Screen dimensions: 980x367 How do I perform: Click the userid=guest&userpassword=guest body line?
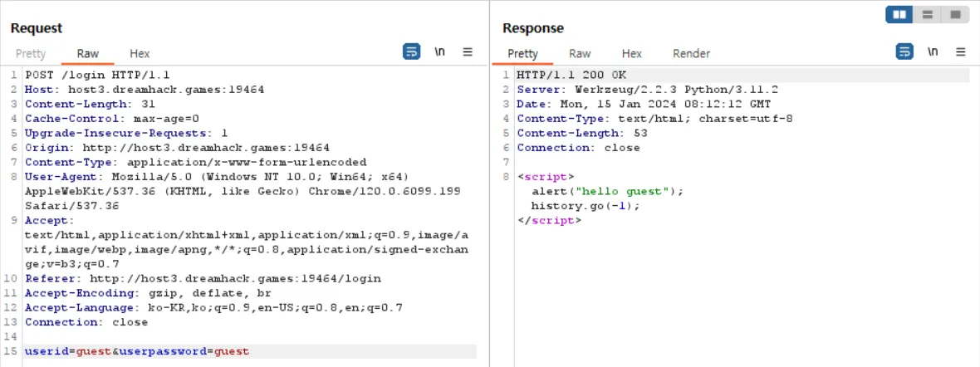coord(137,351)
